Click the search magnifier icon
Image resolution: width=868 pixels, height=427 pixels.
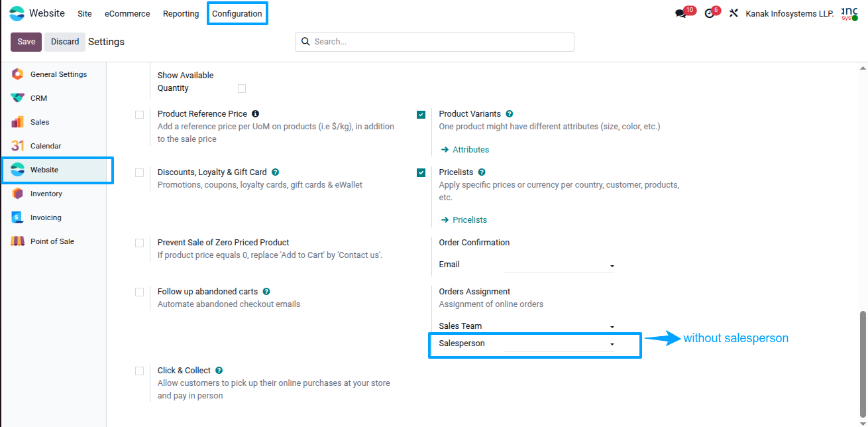pyautogui.click(x=305, y=41)
